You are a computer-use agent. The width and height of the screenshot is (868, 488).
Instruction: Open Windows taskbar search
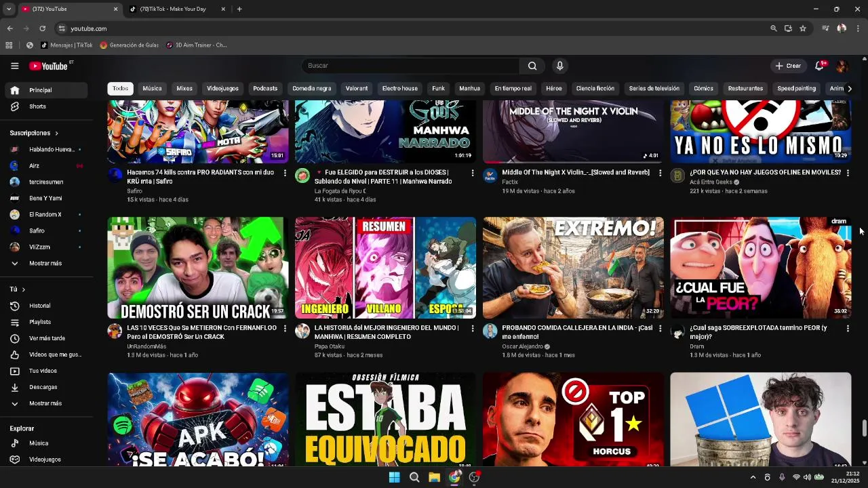tap(414, 477)
